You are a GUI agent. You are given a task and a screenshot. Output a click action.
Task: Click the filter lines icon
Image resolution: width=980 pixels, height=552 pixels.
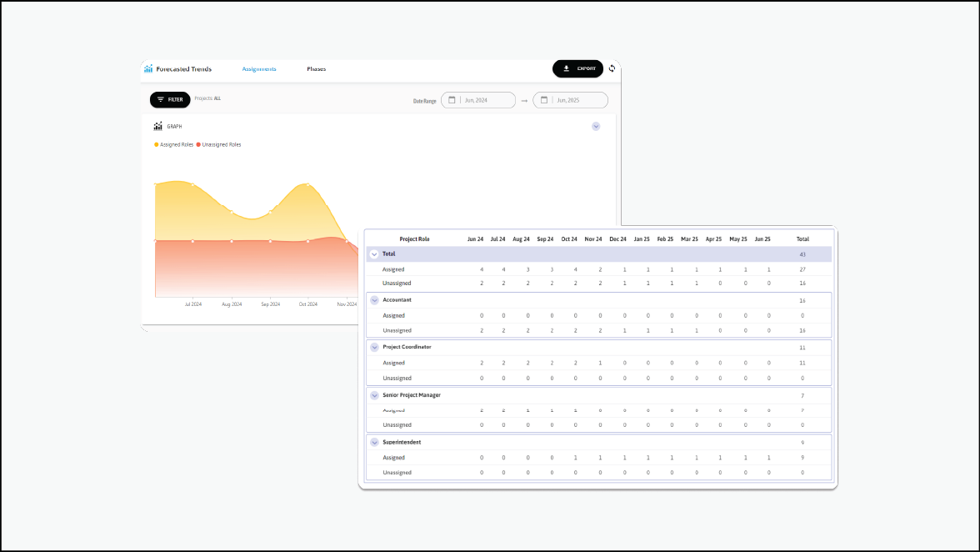(161, 99)
